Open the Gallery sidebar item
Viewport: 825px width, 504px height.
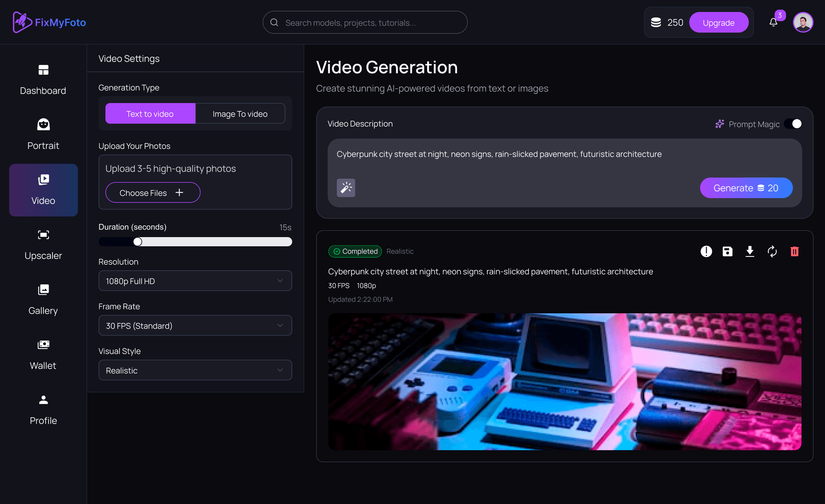[x=43, y=300]
